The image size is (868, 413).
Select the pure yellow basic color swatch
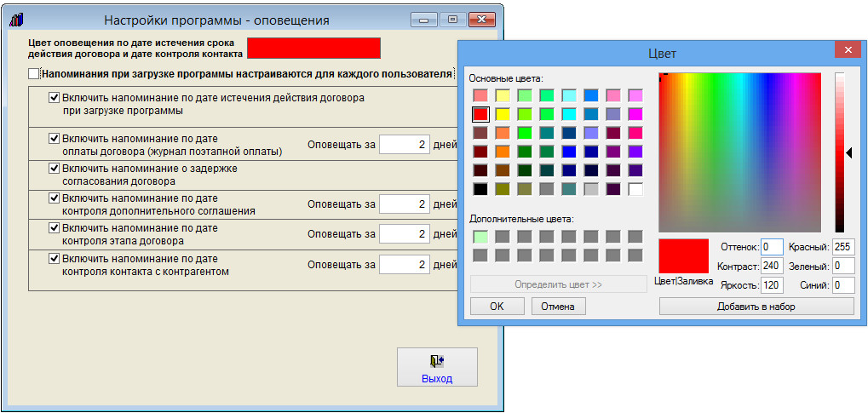503,115
